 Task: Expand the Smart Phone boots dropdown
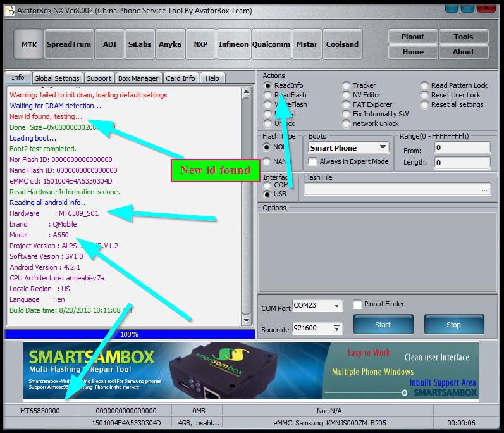click(383, 148)
